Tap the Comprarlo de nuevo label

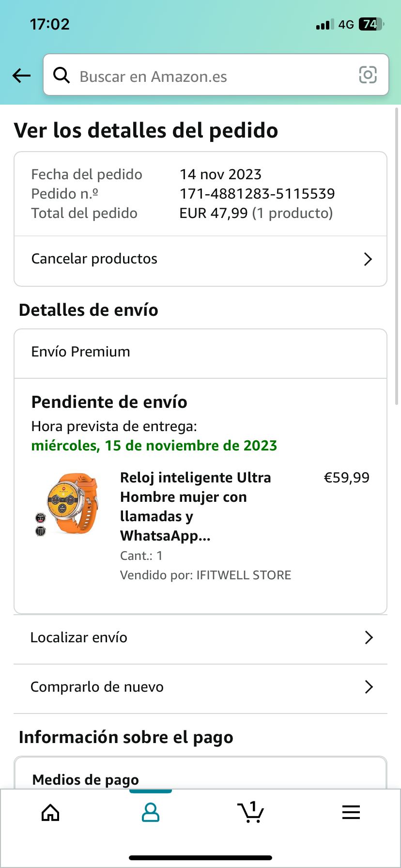(x=97, y=687)
